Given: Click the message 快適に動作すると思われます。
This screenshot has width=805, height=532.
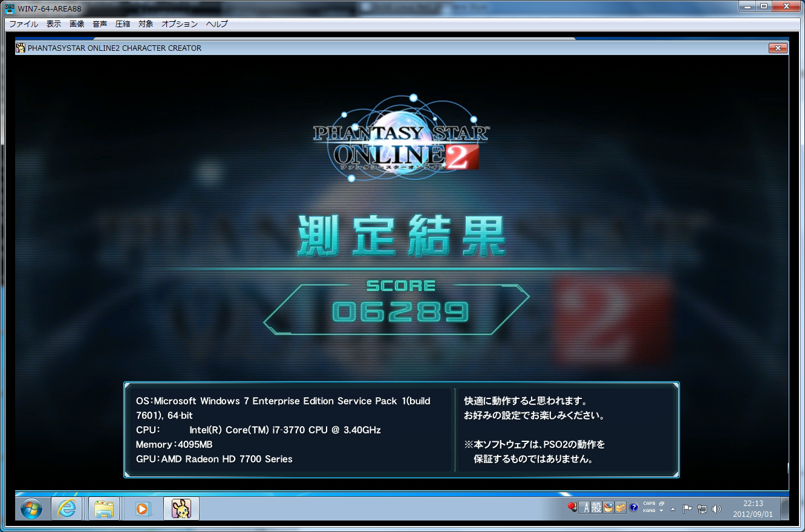Looking at the screenshot, I should pyautogui.click(x=526, y=401).
